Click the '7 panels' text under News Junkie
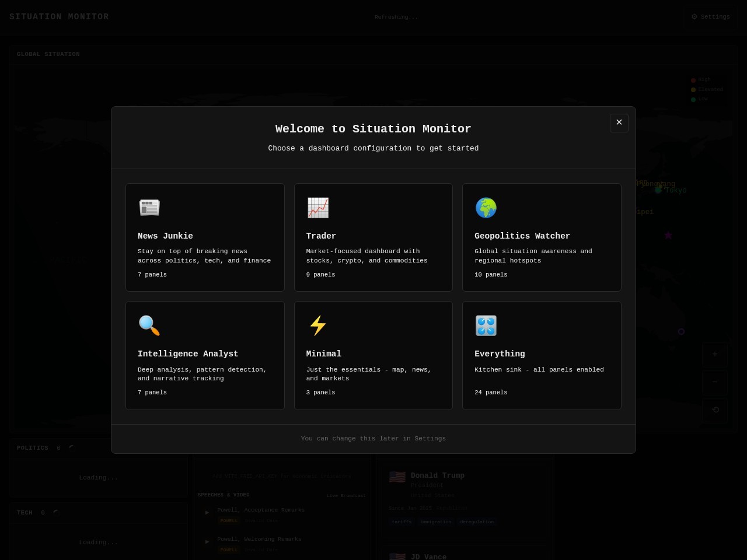The width and height of the screenshot is (747, 560). point(152,275)
